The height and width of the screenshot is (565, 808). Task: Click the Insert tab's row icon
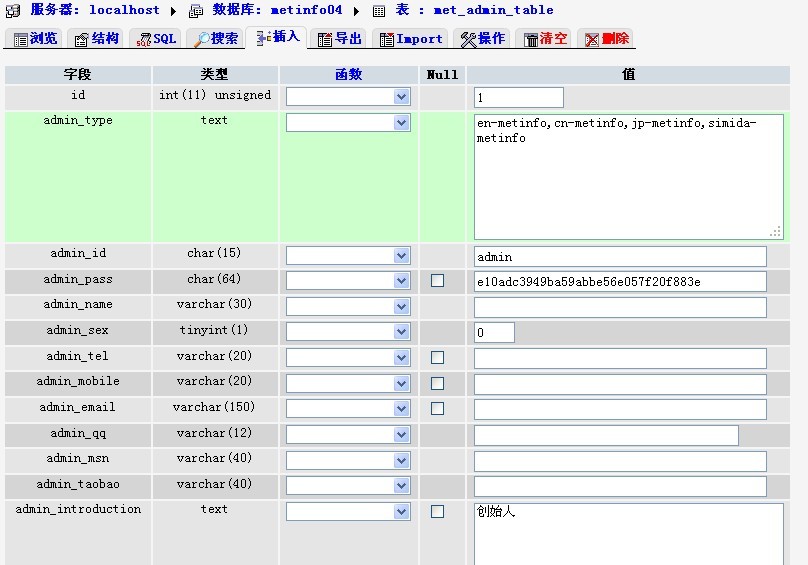(263, 38)
